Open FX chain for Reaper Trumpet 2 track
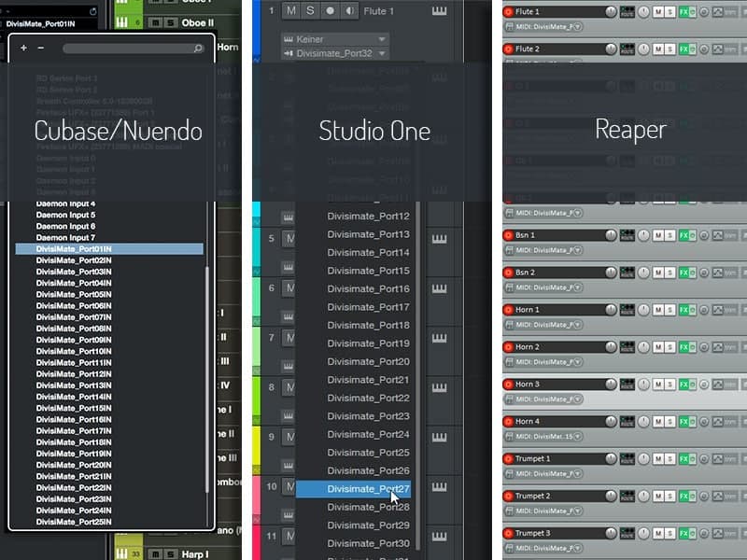The width and height of the screenshot is (747, 560). [684, 496]
